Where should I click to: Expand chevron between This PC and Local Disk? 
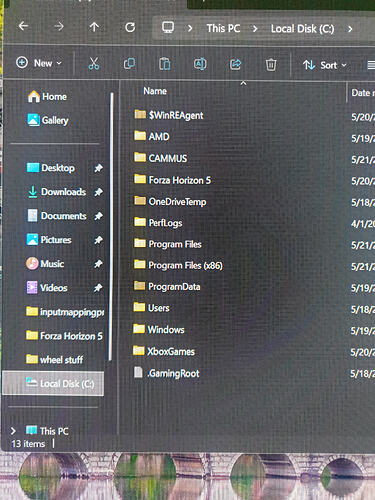255,29
